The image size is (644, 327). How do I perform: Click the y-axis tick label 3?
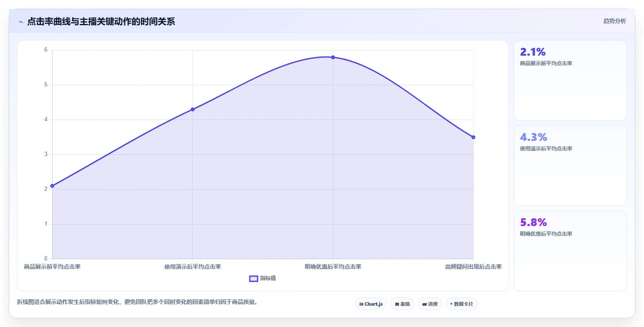tap(46, 154)
